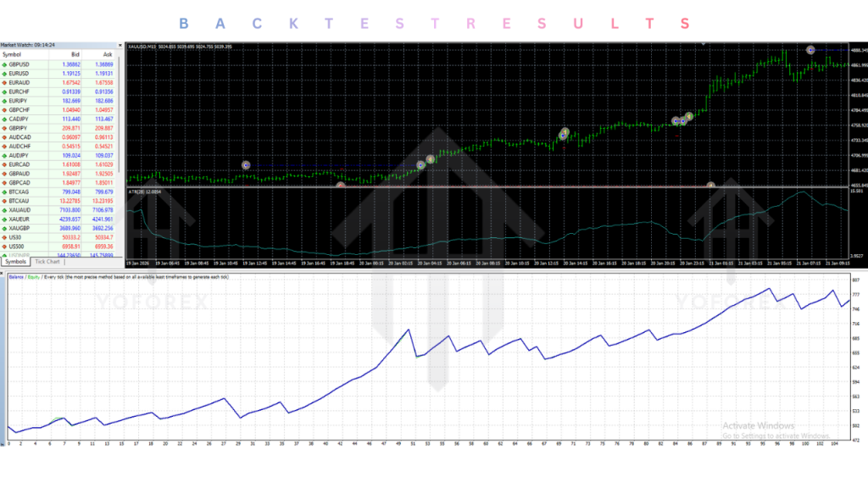The height and width of the screenshot is (488, 868).
Task: Click the trade marker at the chart top-right
Action: pyautogui.click(x=810, y=51)
